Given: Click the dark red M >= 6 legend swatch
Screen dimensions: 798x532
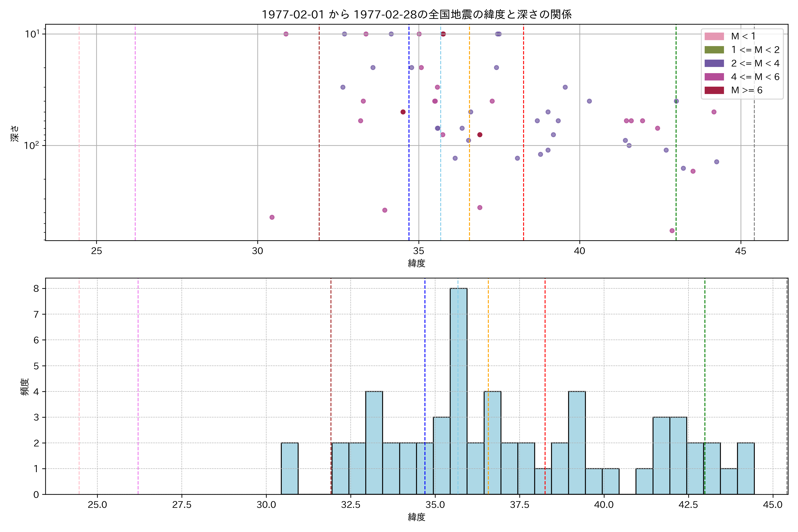Looking at the screenshot, I should [x=714, y=90].
